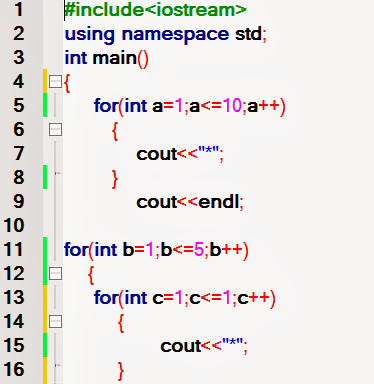Click the #include<iostream> directive

click(x=155, y=10)
